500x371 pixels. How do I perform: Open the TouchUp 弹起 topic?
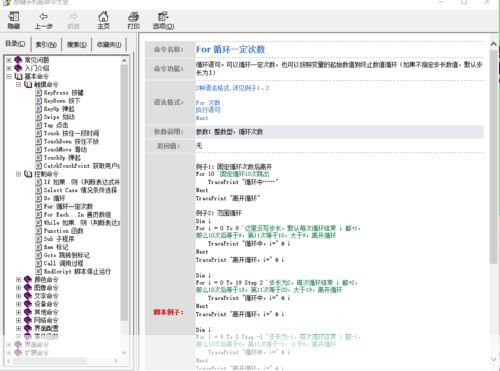[x=62, y=158]
